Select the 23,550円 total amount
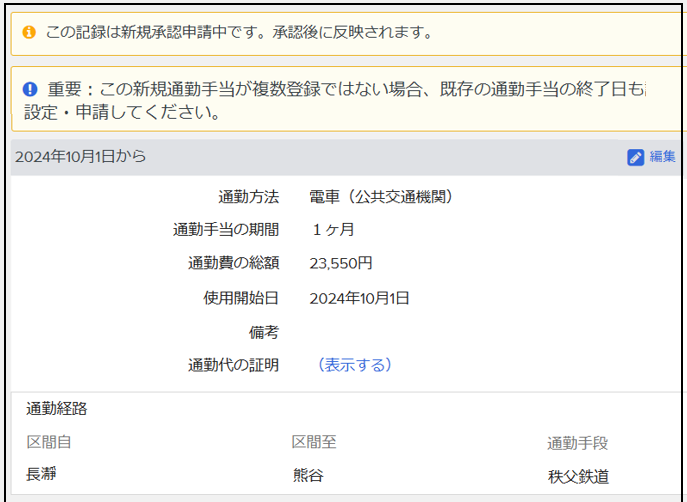This screenshot has width=687, height=502. [341, 264]
